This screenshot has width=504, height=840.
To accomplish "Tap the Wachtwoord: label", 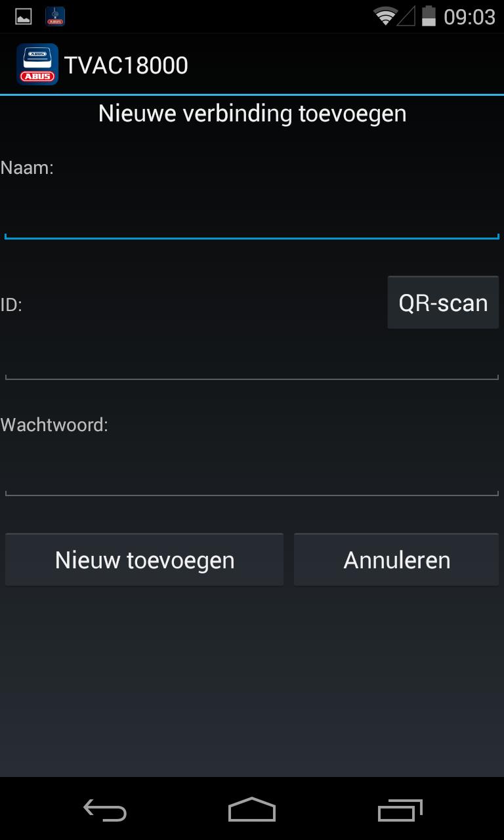I will [54, 425].
